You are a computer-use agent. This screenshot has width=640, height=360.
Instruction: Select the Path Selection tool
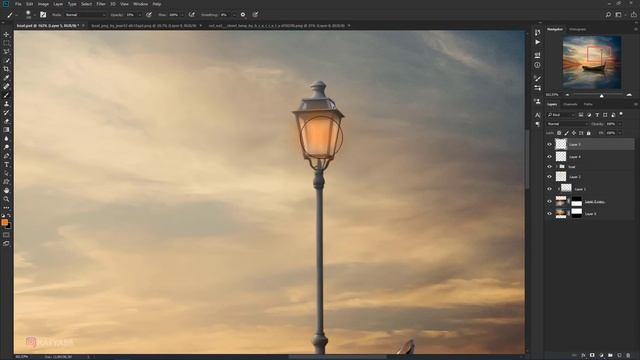tap(6, 173)
